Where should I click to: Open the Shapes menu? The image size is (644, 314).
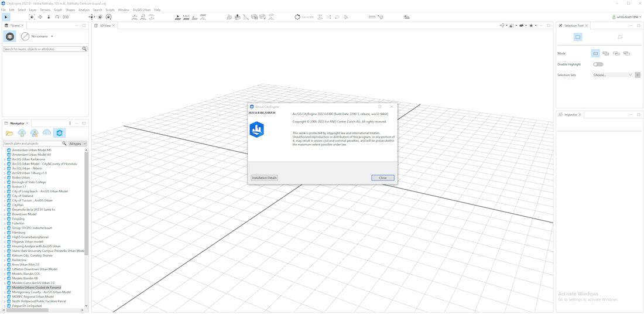(70, 9)
